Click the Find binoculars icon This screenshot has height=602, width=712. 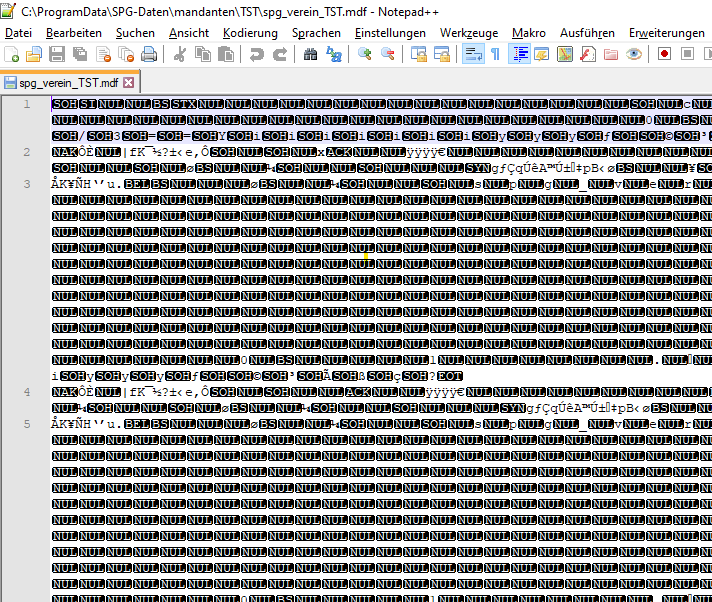point(308,54)
